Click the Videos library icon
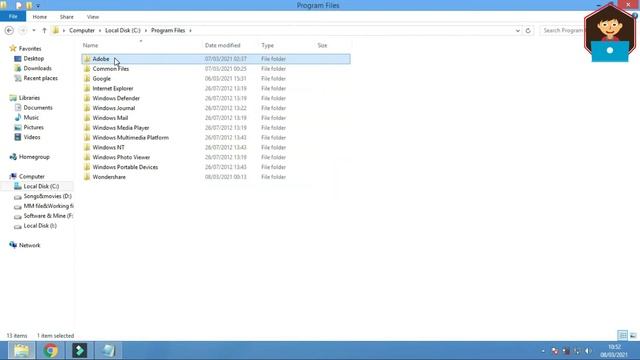 18,137
